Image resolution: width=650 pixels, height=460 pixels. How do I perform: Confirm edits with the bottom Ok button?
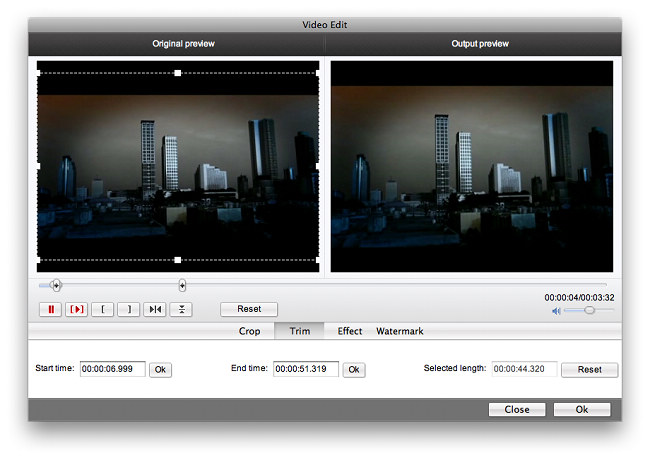coord(582,409)
